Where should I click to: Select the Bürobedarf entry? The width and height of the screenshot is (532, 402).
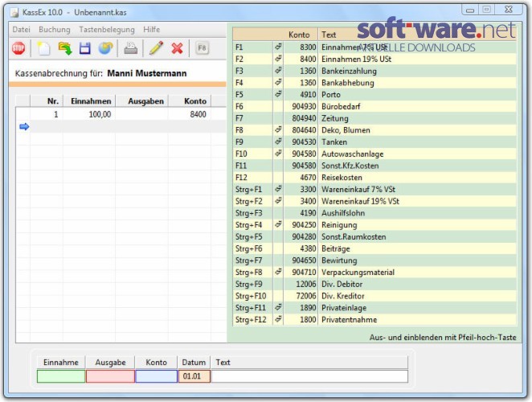[x=374, y=107]
